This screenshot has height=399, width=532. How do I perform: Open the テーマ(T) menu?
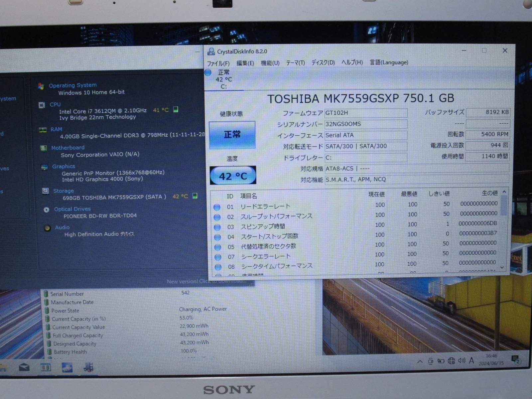coord(295,63)
